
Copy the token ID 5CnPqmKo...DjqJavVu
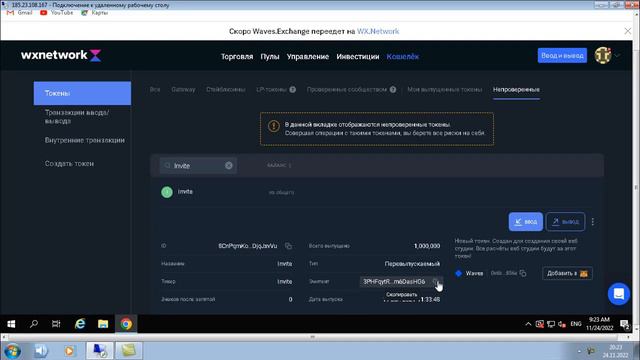288,246
